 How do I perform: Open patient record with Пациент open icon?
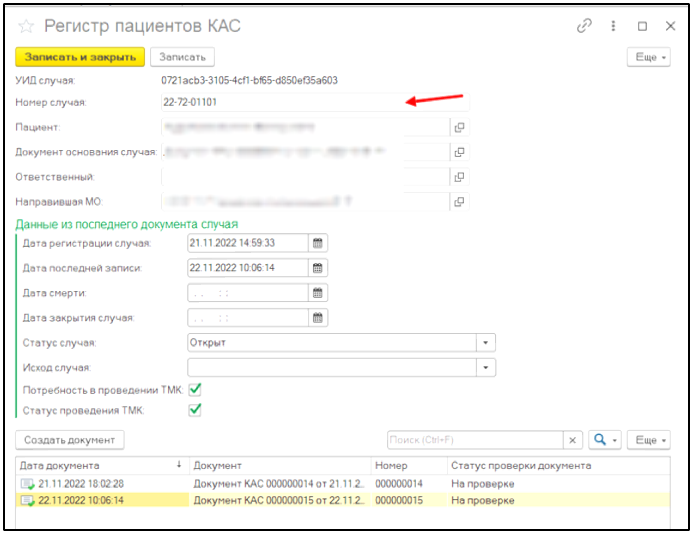460,127
